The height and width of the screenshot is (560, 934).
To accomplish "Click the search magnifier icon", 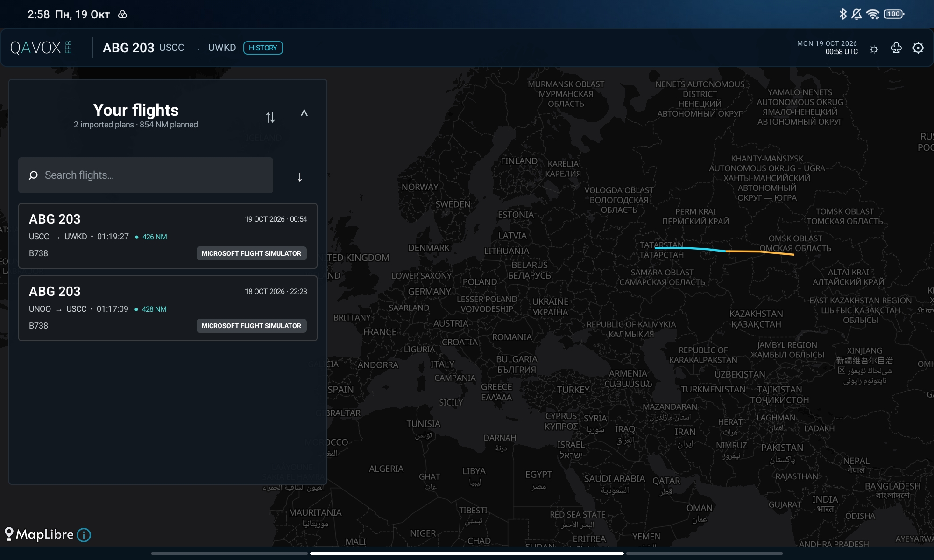I will [33, 175].
